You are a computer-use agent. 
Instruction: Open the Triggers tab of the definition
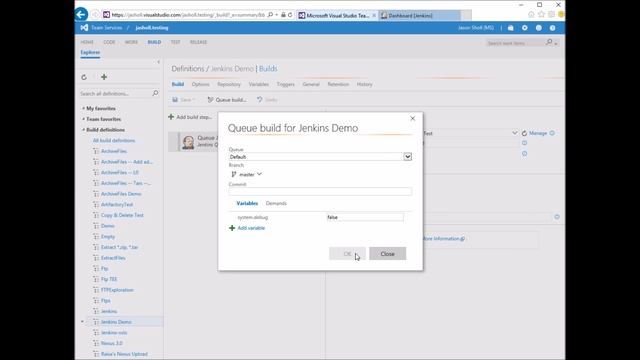pyautogui.click(x=285, y=84)
